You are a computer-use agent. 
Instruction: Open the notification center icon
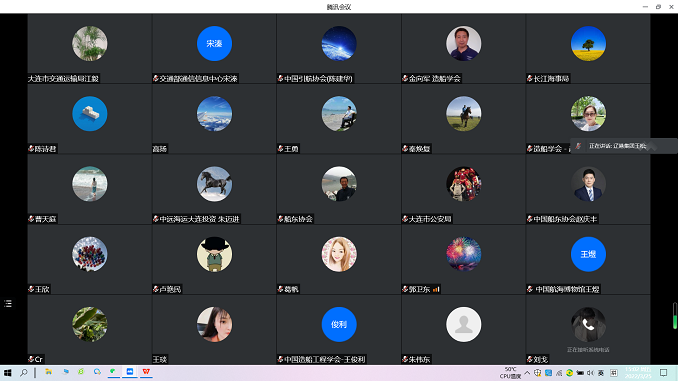point(663,372)
